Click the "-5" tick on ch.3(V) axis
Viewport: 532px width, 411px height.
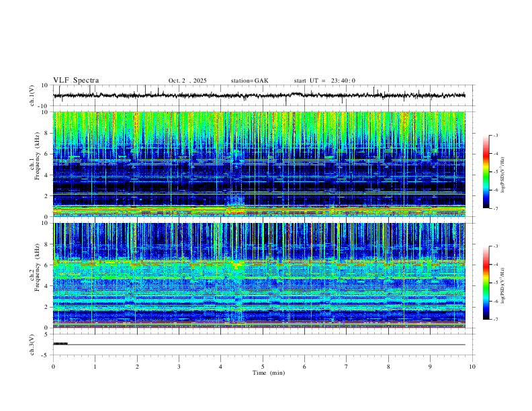point(46,355)
